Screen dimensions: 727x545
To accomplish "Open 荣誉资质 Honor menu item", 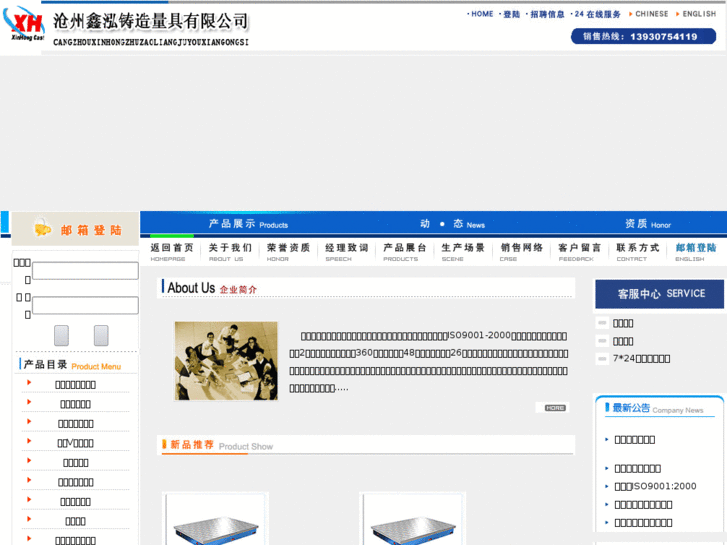I will tap(288, 252).
